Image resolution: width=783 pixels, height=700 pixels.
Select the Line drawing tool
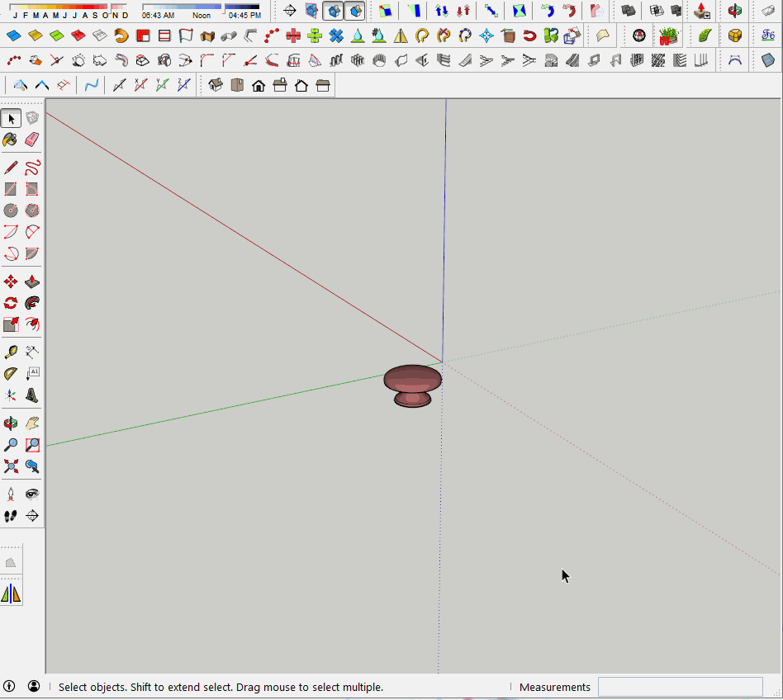click(11, 166)
